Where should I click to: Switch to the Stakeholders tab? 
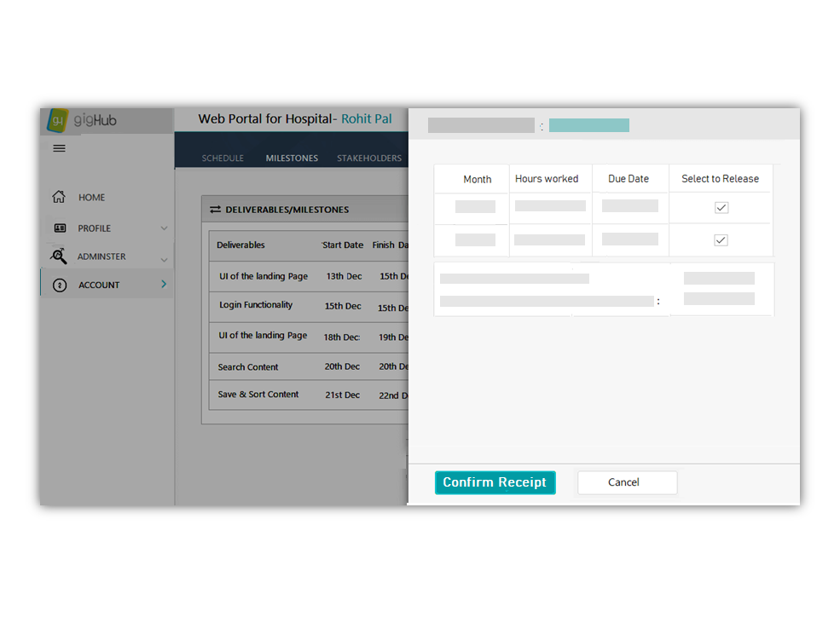[369, 159]
